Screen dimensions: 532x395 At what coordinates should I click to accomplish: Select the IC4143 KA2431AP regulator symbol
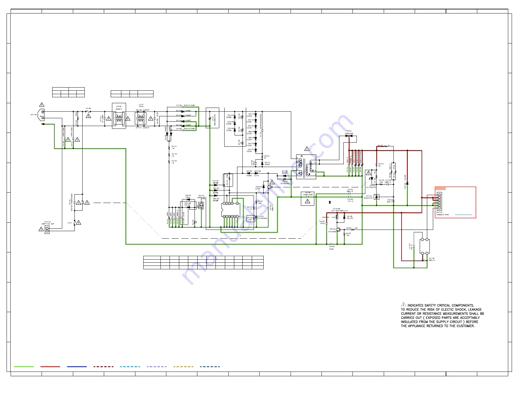point(377,197)
